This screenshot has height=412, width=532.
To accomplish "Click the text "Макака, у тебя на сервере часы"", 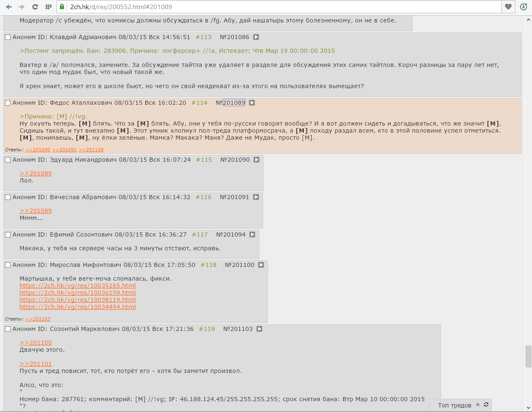I will coord(120,248).
